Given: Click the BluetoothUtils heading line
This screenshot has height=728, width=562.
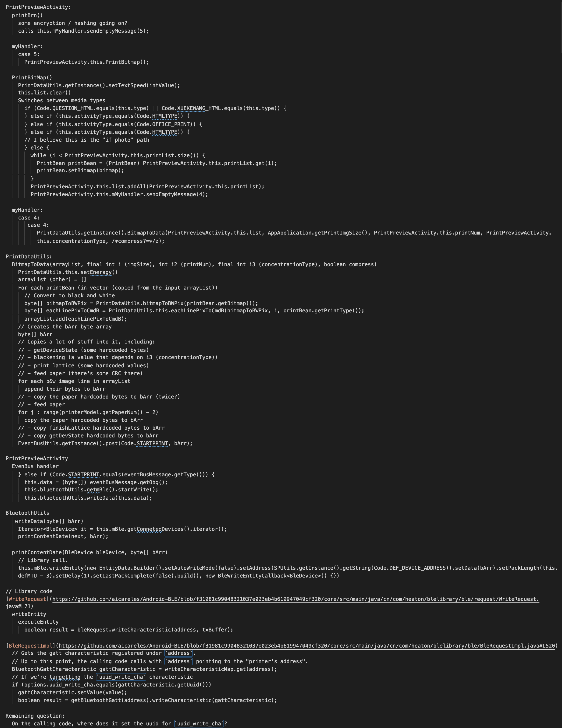Looking at the screenshot, I should click(x=27, y=513).
